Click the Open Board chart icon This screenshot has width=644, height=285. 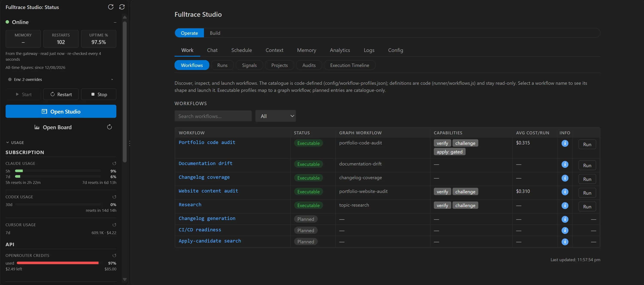[x=37, y=127]
